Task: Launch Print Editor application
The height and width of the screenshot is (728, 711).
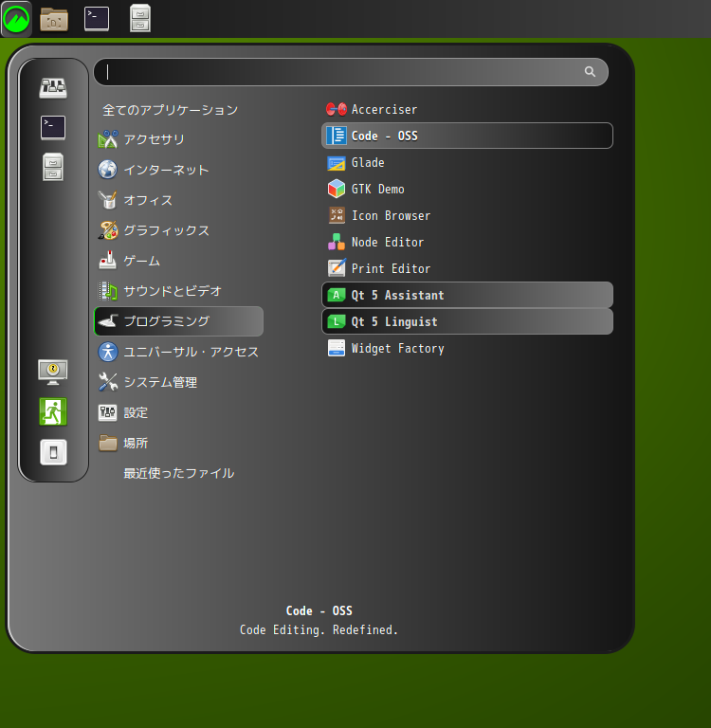Action: (467, 268)
